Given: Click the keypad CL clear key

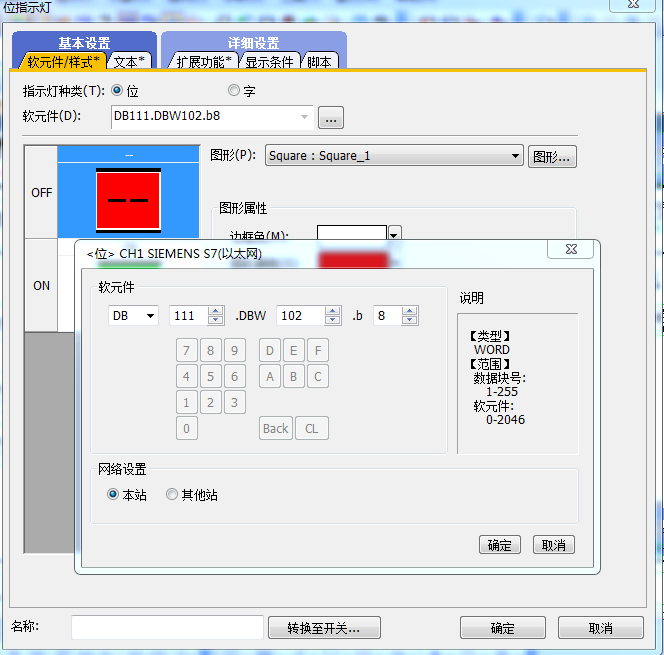Looking at the screenshot, I should (312, 428).
